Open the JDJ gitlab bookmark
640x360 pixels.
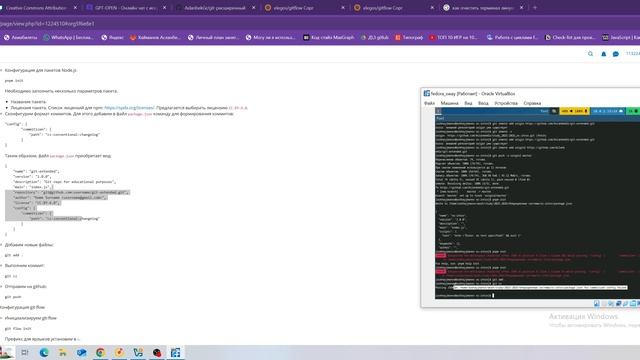coord(375,38)
